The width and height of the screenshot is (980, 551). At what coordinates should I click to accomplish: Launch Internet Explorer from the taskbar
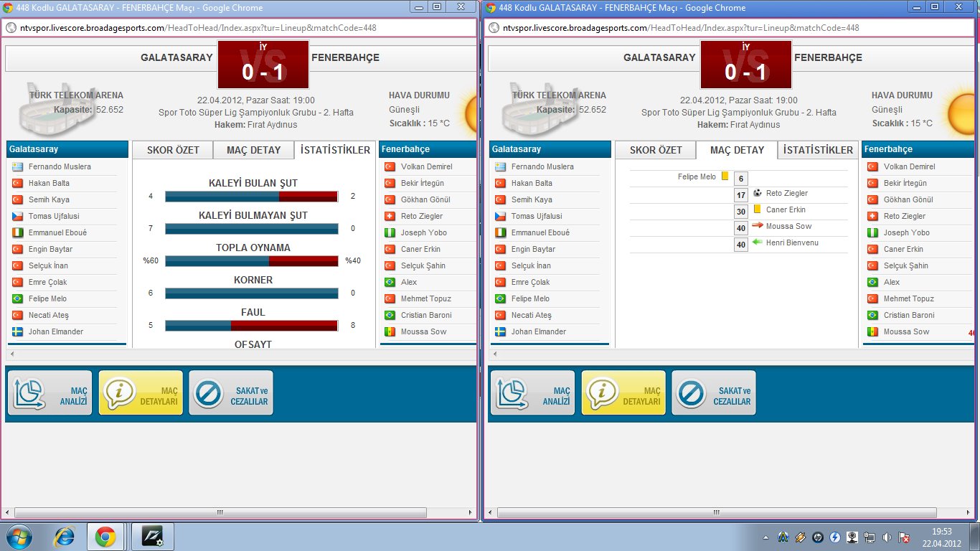pyautogui.click(x=66, y=537)
